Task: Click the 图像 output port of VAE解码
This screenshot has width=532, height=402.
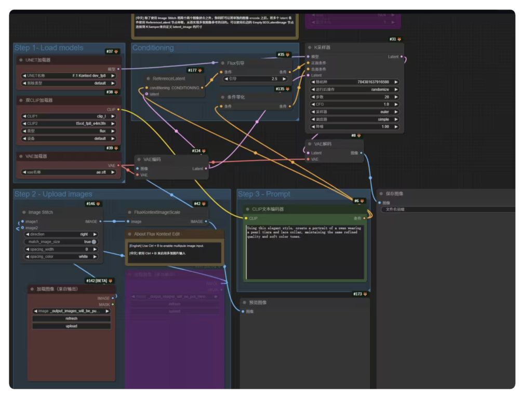Action: pyautogui.click(x=361, y=153)
